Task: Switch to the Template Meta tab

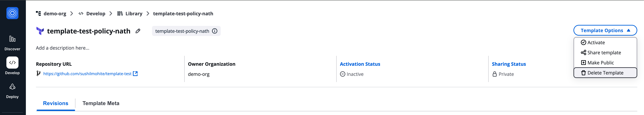Action: [101, 103]
